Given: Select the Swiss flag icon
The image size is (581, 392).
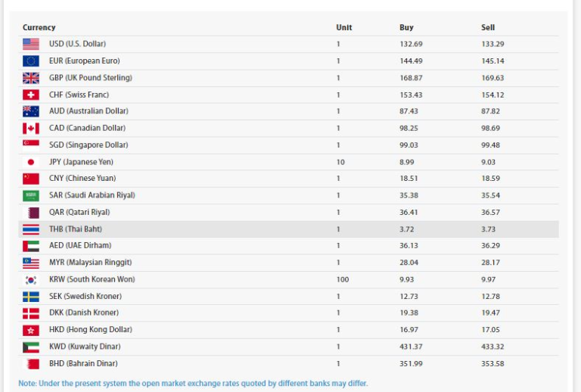Looking at the screenshot, I should click(31, 95).
